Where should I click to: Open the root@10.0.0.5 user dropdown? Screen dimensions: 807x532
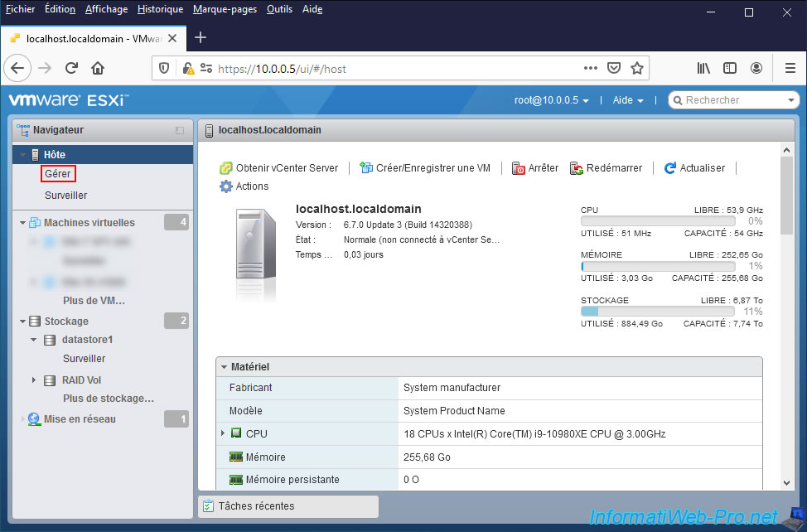551,100
